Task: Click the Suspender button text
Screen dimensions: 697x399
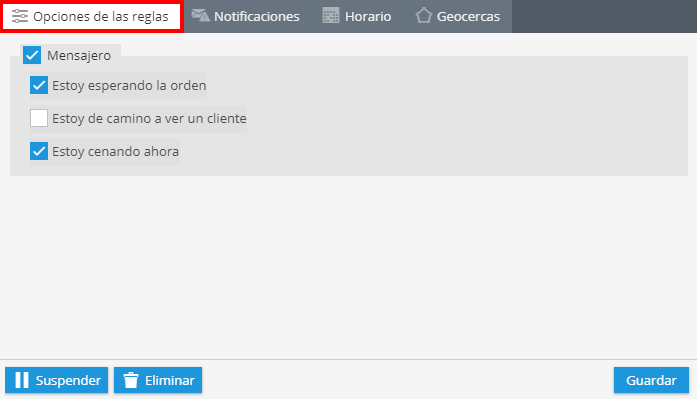Action: click(68, 380)
